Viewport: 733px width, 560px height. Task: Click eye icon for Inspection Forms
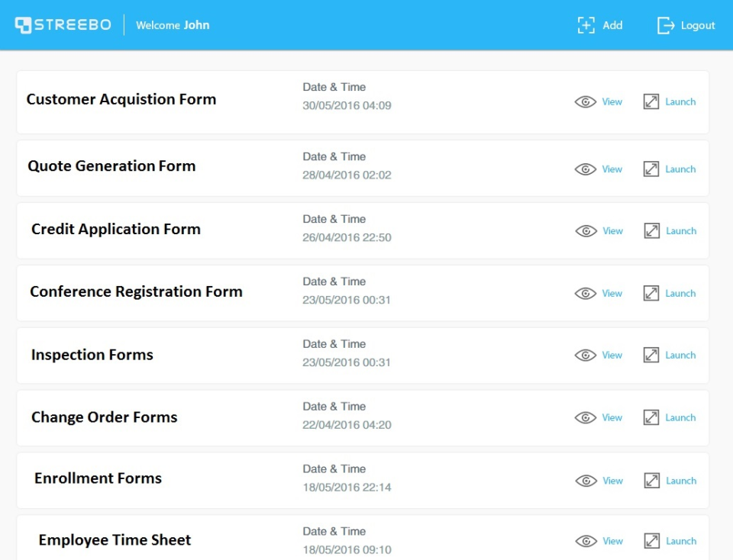(x=586, y=356)
